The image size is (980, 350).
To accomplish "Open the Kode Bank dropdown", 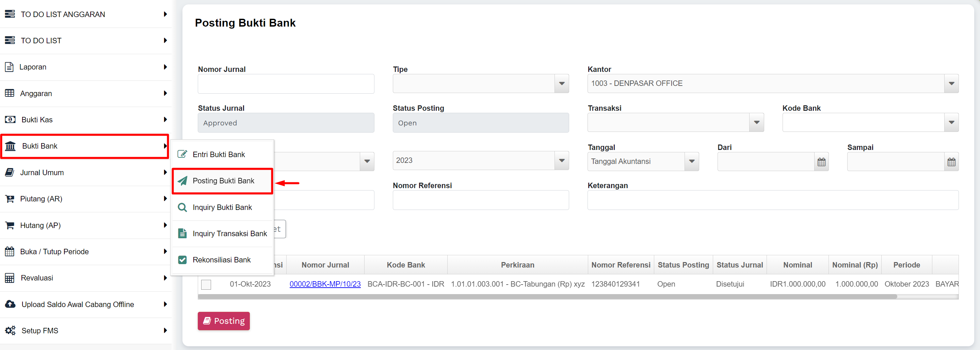I will 951,123.
